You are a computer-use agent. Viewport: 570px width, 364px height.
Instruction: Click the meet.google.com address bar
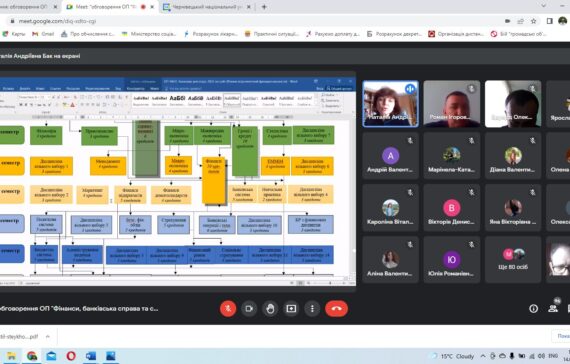click(x=254, y=21)
